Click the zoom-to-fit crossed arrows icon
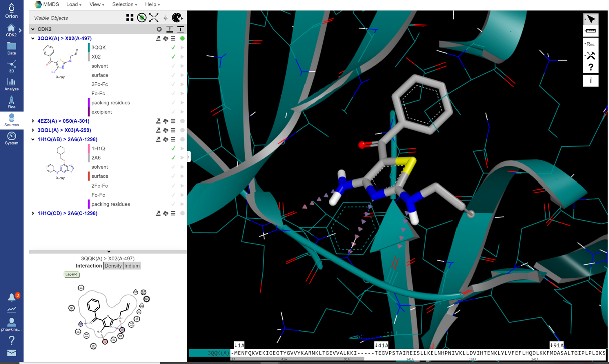The height and width of the screenshot is (364, 609). (x=153, y=17)
